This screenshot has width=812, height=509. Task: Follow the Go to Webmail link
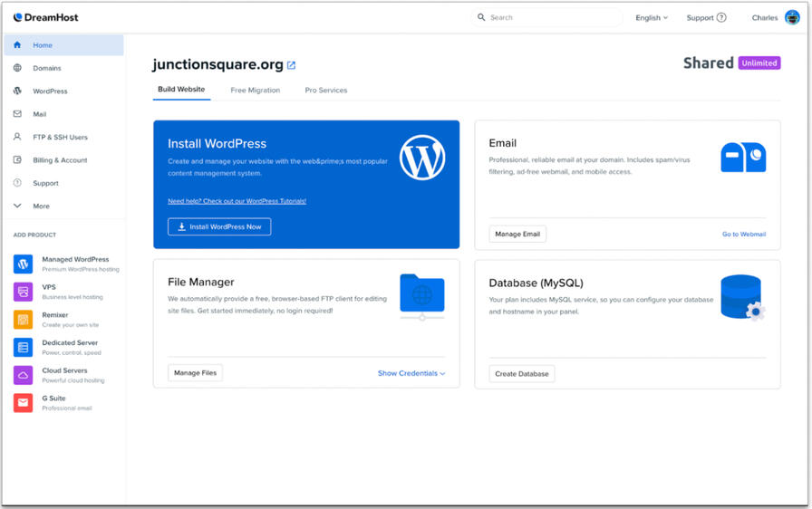(743, 234)
